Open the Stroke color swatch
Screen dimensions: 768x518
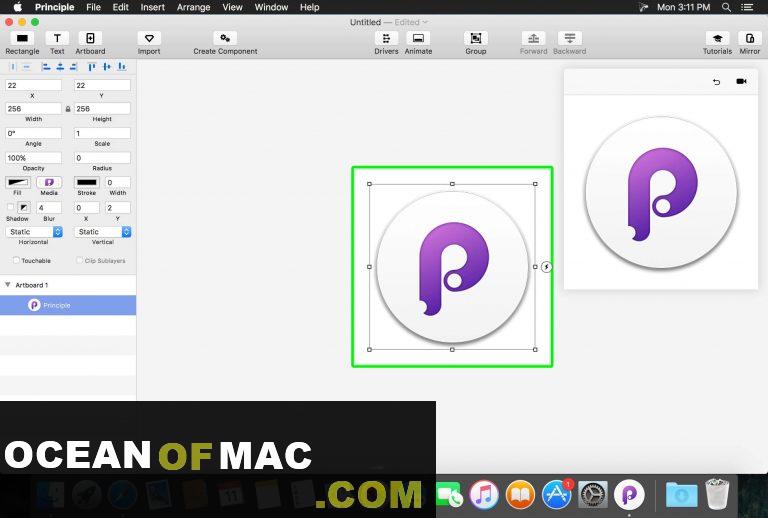coord(87,182)
